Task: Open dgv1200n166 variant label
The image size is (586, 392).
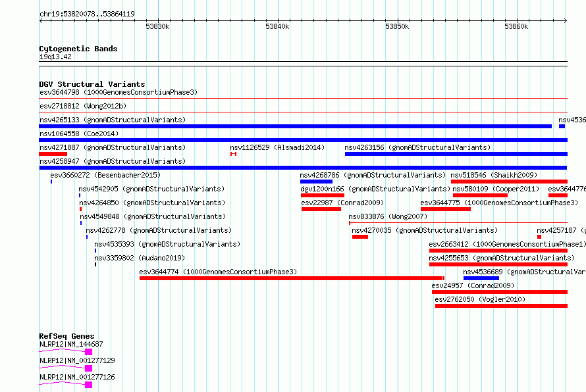Action: pos(375,189)
